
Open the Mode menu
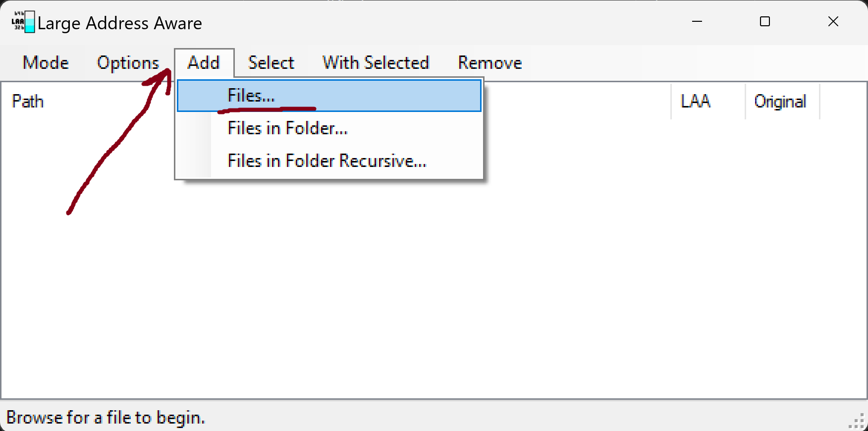click(46, 63)
